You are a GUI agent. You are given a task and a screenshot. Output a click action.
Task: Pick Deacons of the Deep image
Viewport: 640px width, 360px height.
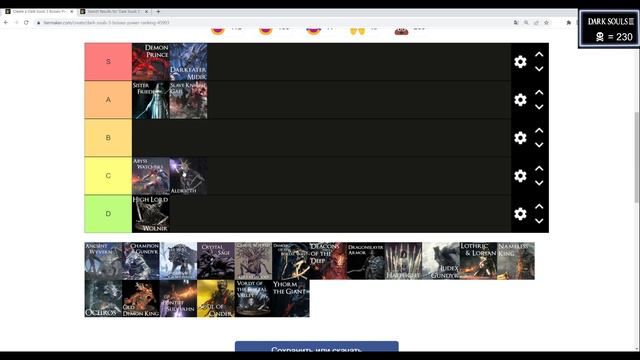329,261
